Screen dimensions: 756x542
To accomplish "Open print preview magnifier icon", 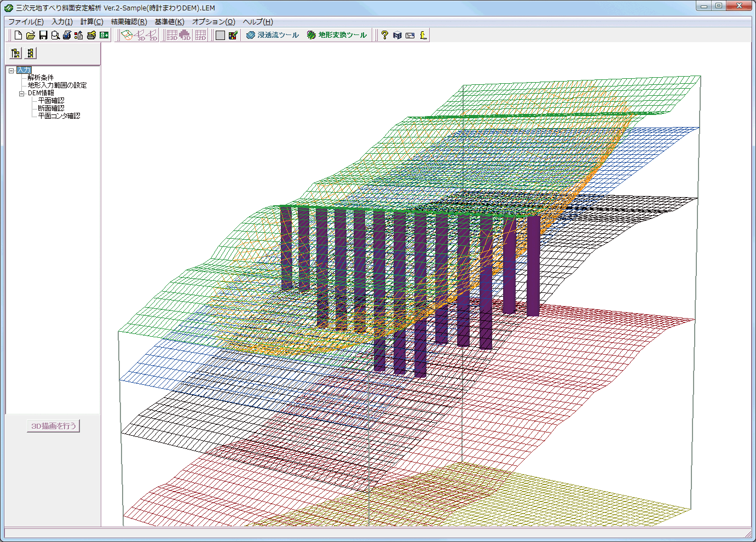I will click(55, 35).
